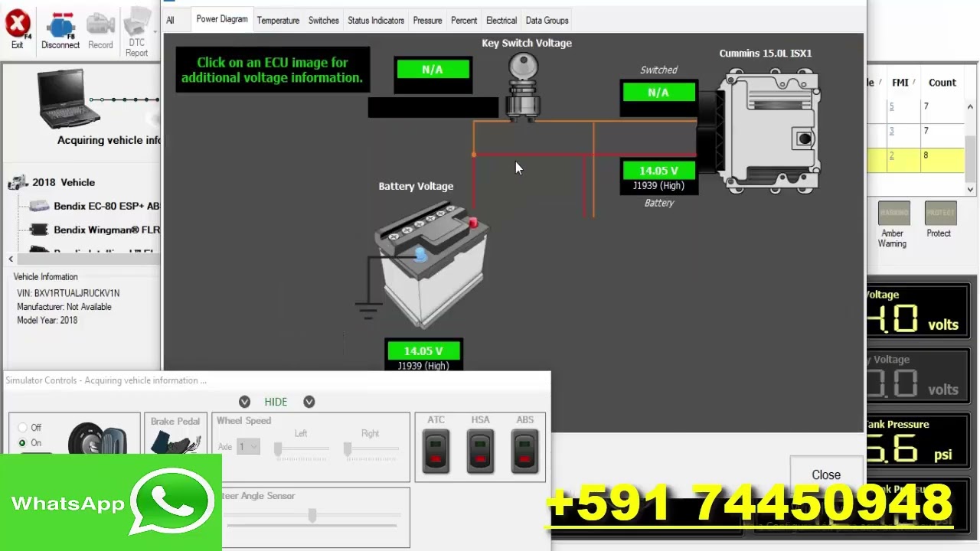Click the Count value 8 in highlighted row
The height and width of the screenshot is (551, 980).
click(926, 155)
